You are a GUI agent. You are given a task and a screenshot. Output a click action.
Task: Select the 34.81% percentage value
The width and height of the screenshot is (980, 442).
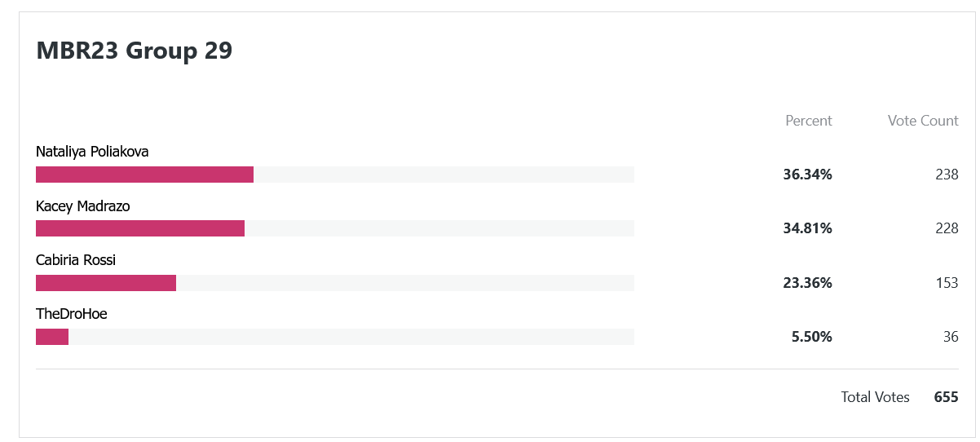tap(808, 228)
